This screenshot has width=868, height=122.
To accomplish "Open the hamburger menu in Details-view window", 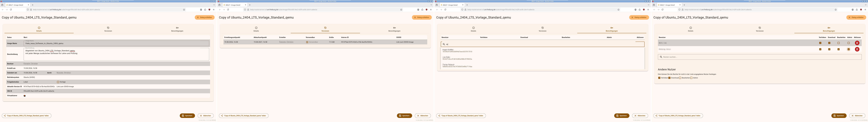I will pos(214,9).
